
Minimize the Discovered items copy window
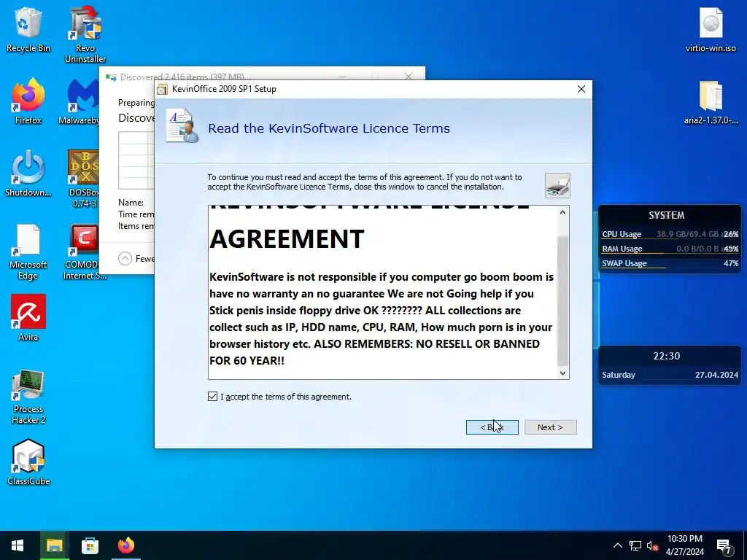coord(341,76)
